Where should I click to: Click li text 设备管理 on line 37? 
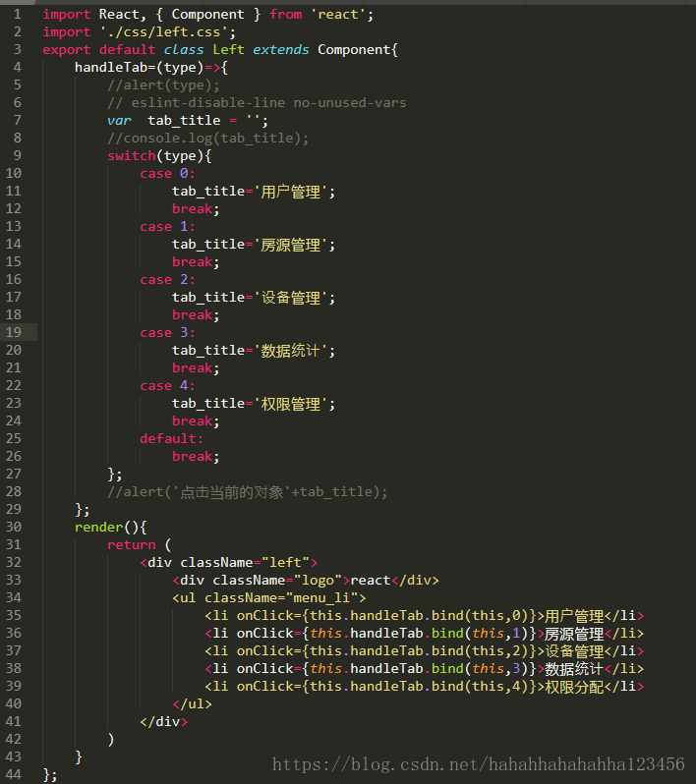[574, 650]
